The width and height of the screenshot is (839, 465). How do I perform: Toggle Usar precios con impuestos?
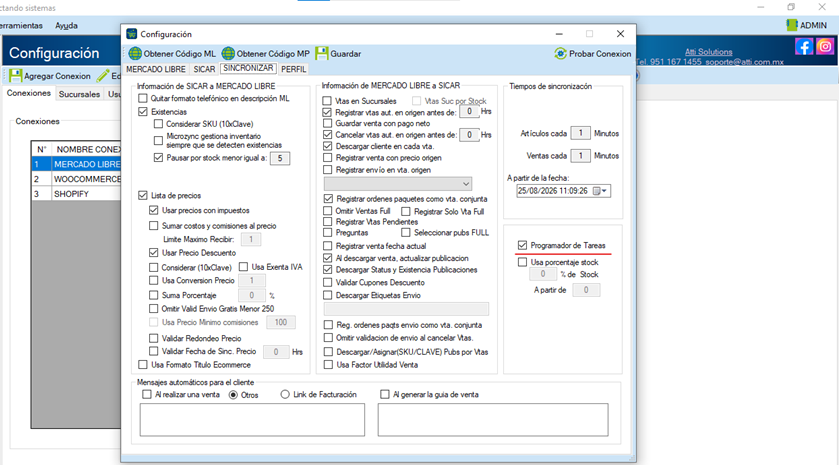coord(154,210)
